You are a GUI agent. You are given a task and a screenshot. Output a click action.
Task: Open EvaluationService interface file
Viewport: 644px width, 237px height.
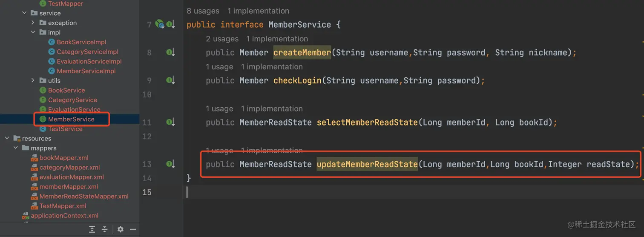coord(74,109)
